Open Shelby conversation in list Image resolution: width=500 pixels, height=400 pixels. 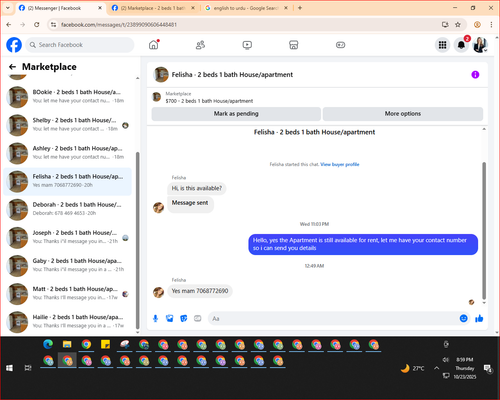(68, 125)
